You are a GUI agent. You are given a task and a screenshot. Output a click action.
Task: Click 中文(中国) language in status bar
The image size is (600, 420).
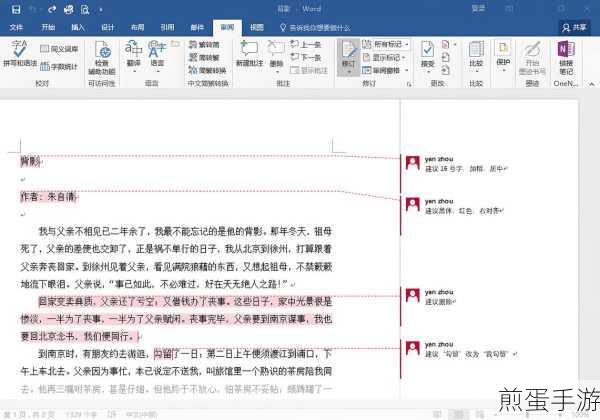(x=142, y=414)
